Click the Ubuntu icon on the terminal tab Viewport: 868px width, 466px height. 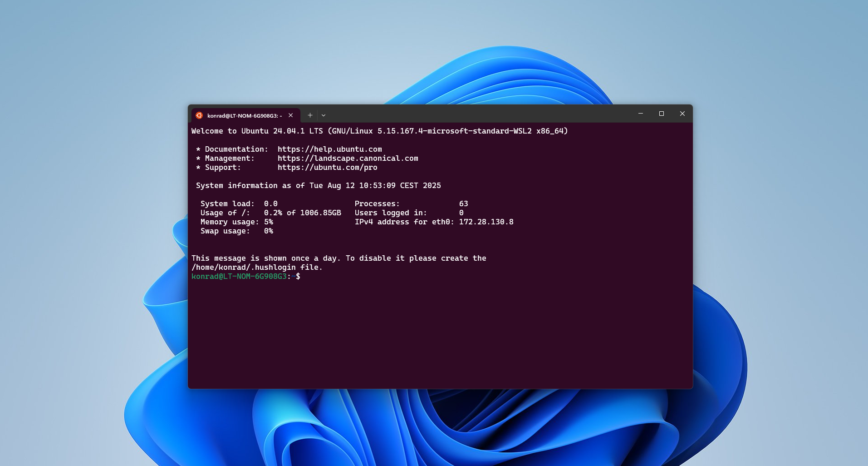pos(200,115)
